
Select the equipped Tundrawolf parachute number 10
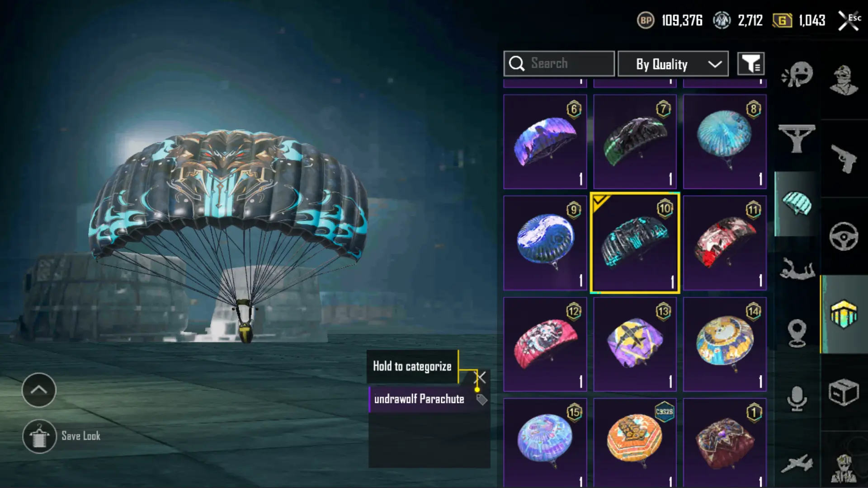635,243
